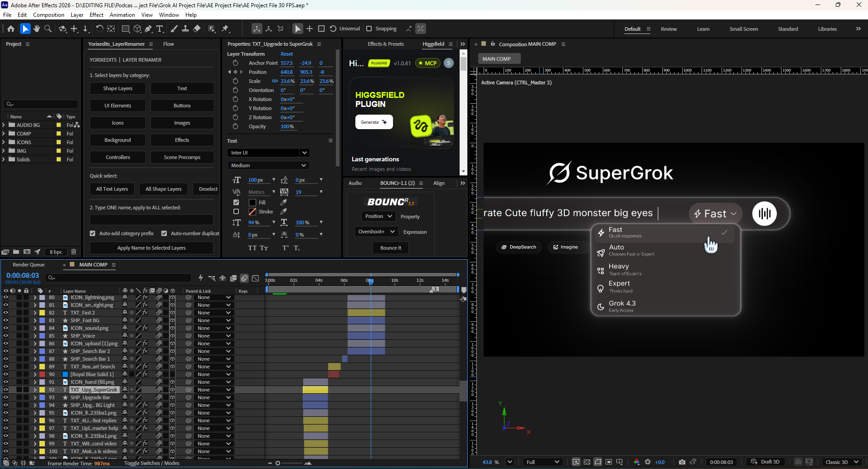868x469 pixels.
Task: Toggle the transparency grid in viewer
Action: pos(587,462)
